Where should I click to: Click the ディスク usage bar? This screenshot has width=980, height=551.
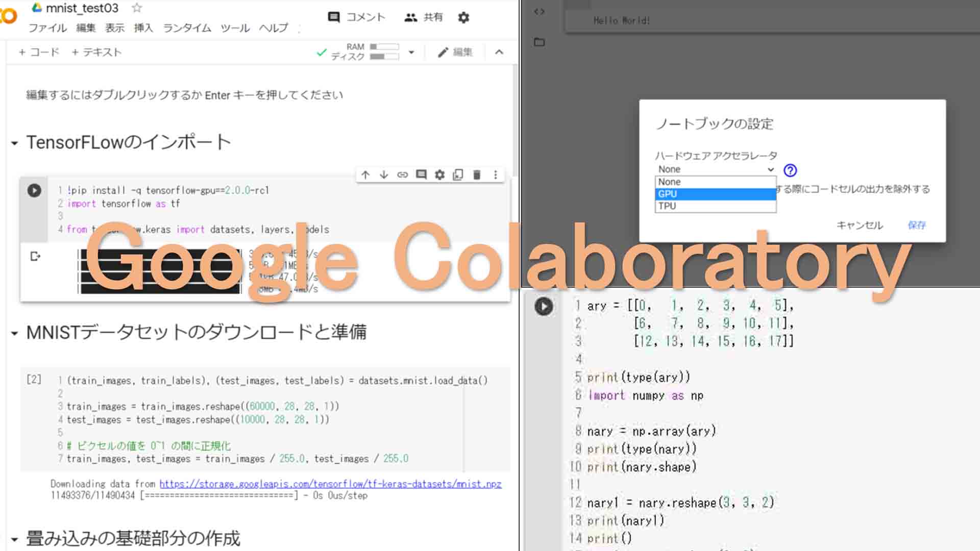click(x=384, y=57)
